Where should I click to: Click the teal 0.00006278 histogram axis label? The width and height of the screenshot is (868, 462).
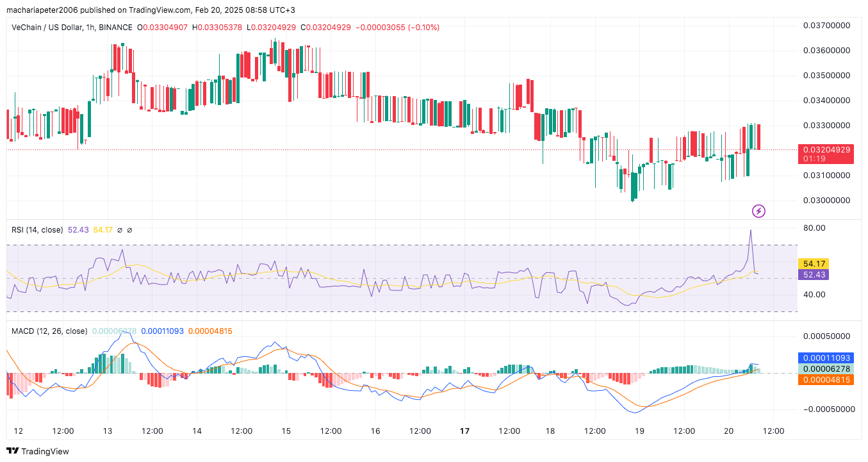tap(825, 369)
